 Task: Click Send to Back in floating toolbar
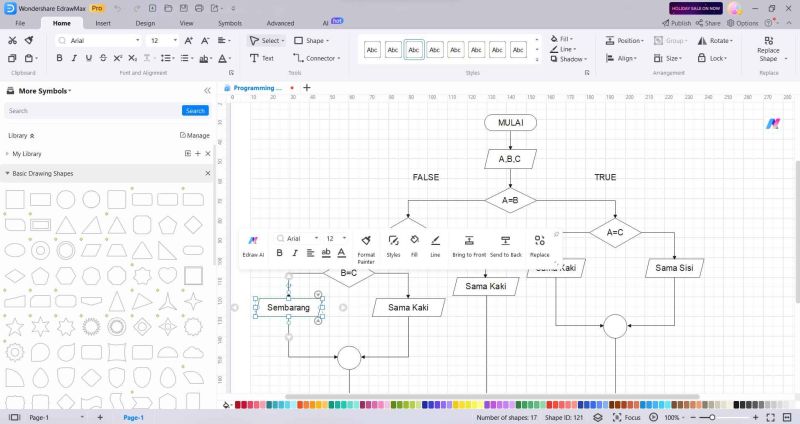(x=506, y=246)
